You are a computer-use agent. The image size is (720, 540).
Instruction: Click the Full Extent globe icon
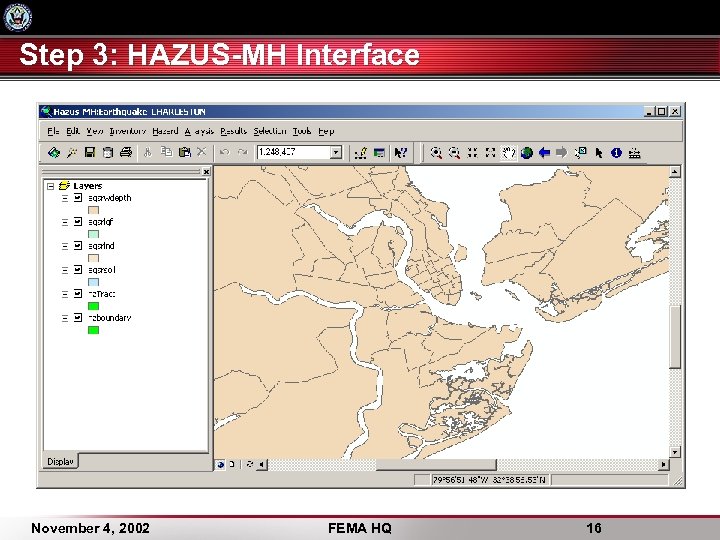coord(527,153)
